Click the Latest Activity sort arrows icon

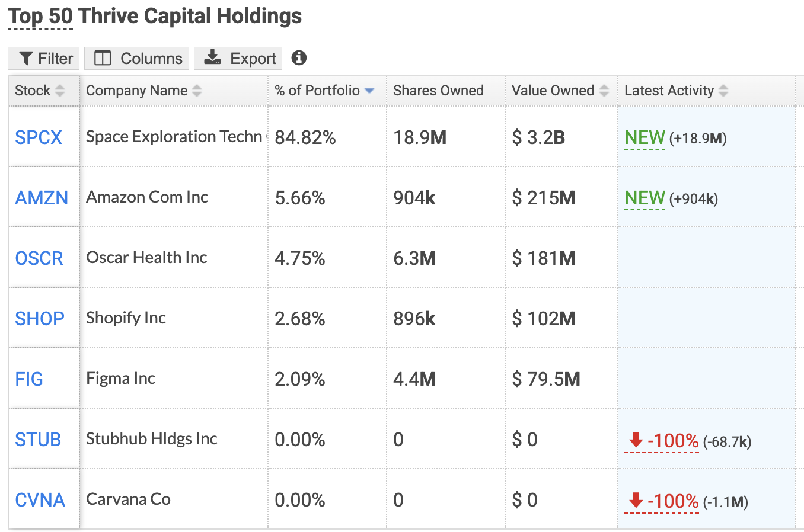[723, 91]
